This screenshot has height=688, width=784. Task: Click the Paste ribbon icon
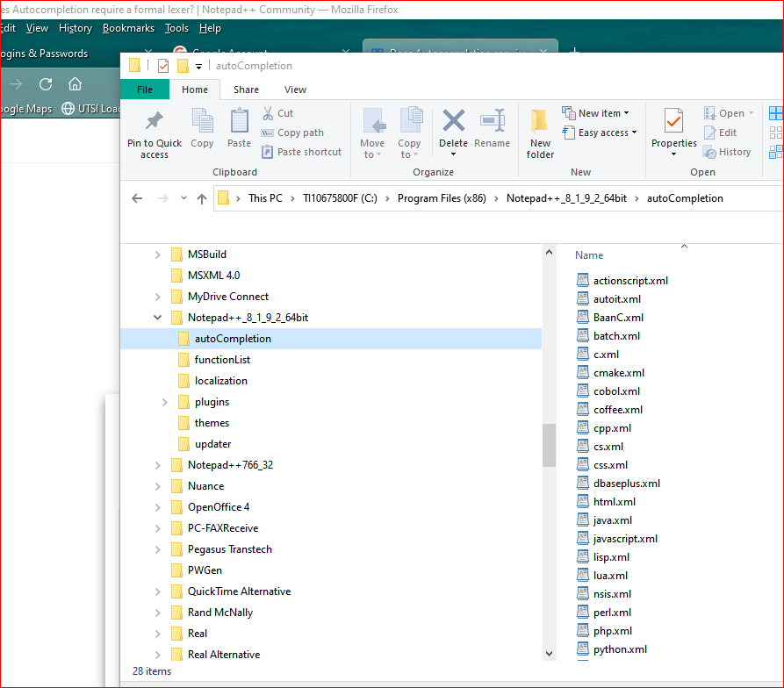point(239,121)
